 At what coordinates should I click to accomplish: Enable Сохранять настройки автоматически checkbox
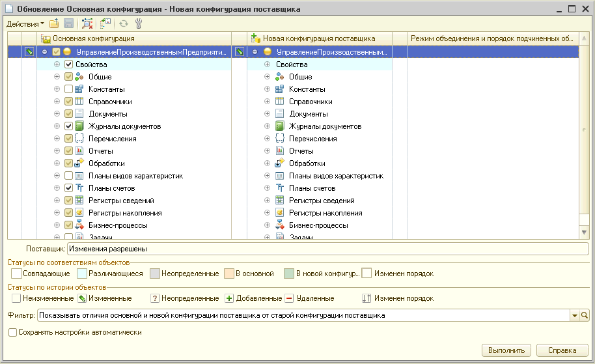point(12,333)
